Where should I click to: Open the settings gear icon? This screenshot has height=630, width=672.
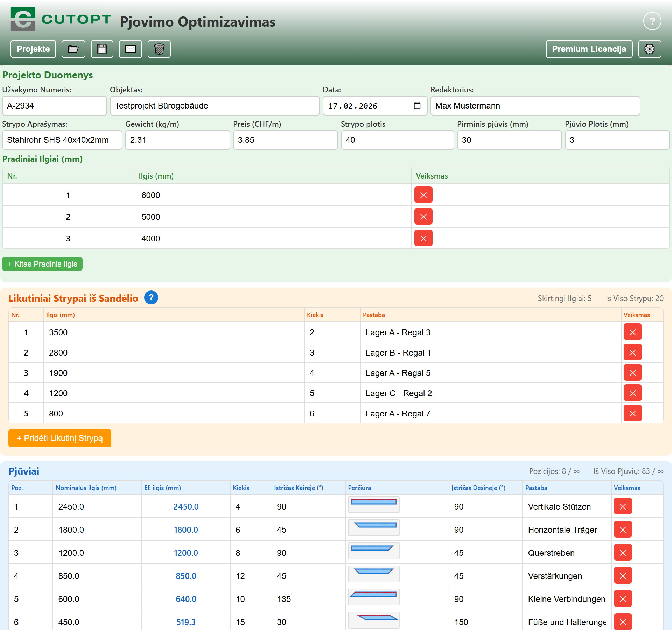coord(650,49)
